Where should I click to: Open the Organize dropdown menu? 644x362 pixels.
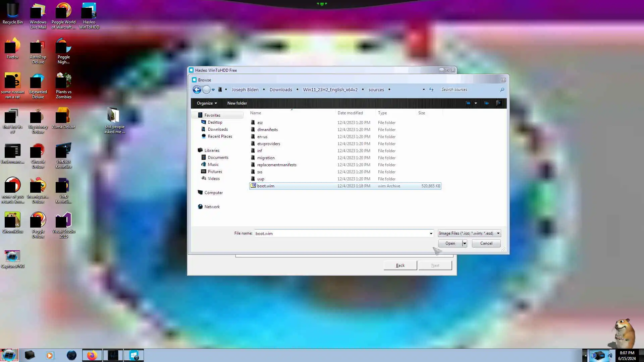(207, 103)
